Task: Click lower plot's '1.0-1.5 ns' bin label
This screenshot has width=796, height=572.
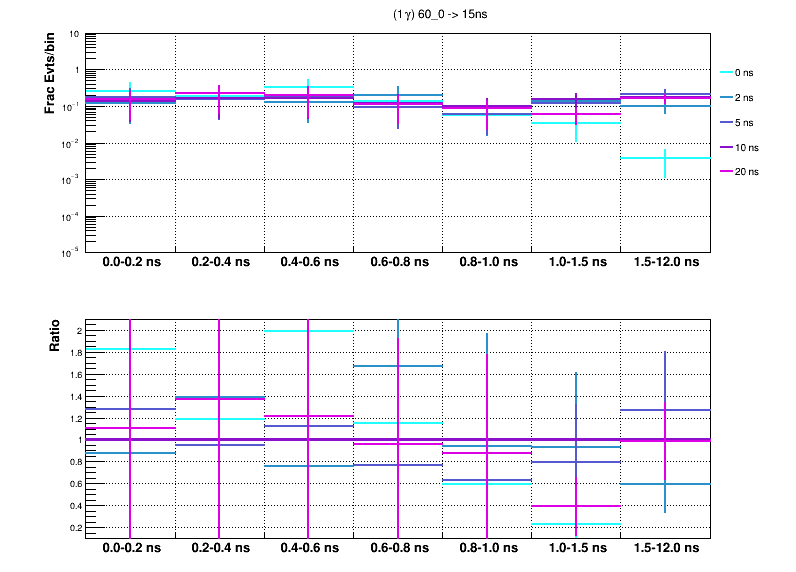Action: (x=576, y=549)
